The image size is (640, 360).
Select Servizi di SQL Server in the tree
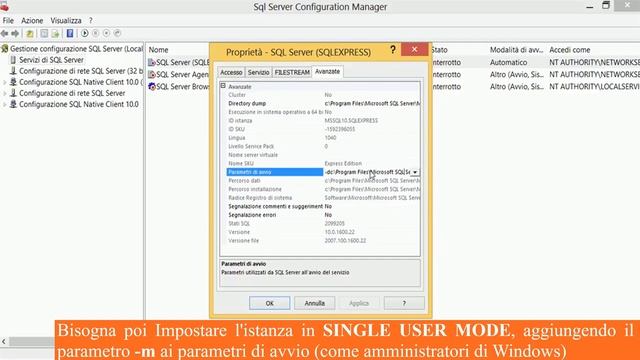point(51,60)
